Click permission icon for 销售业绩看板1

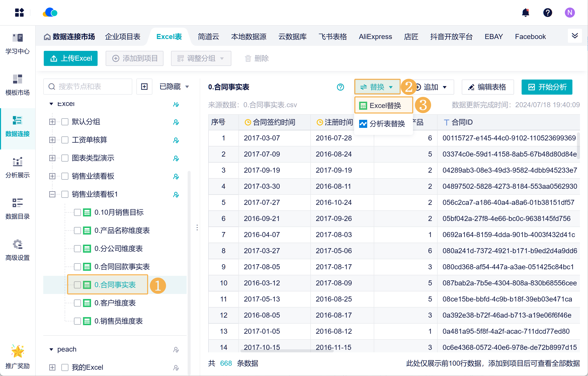tap(176, 195)
